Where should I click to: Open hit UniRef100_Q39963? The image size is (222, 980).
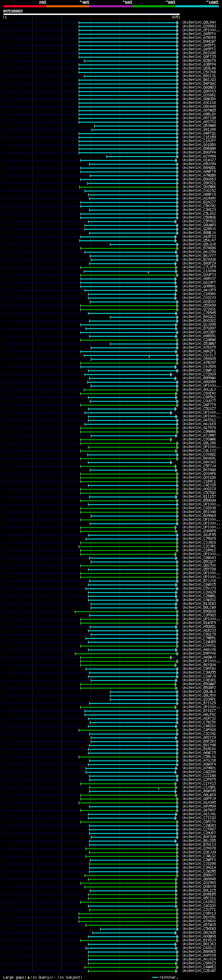click(199, 26)
